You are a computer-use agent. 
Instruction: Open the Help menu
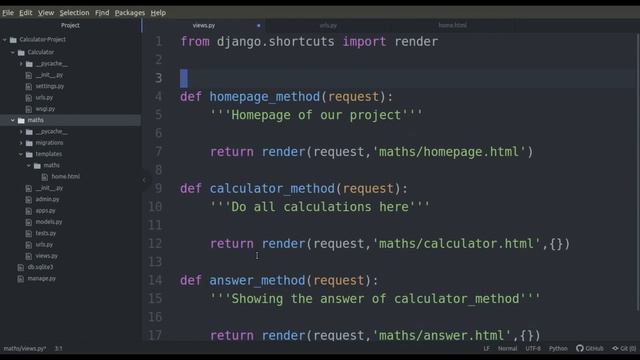click(158, 13)
